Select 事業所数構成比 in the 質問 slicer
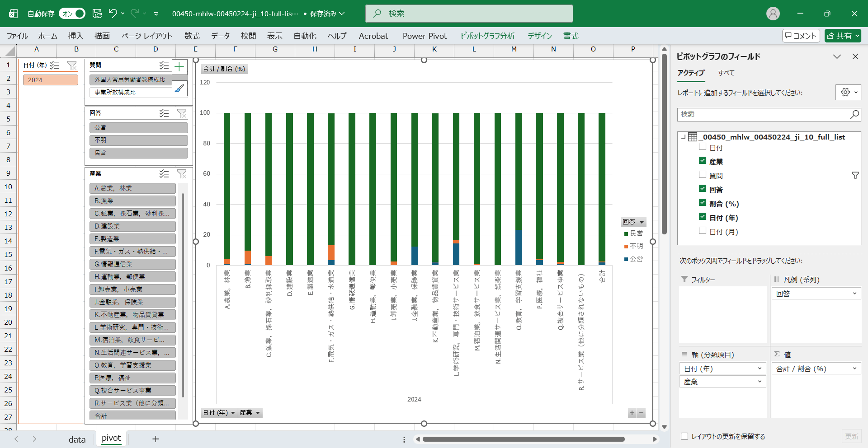The width and height of the screenshot is (868, 448). pyautogui.click(x=130, y=92)
